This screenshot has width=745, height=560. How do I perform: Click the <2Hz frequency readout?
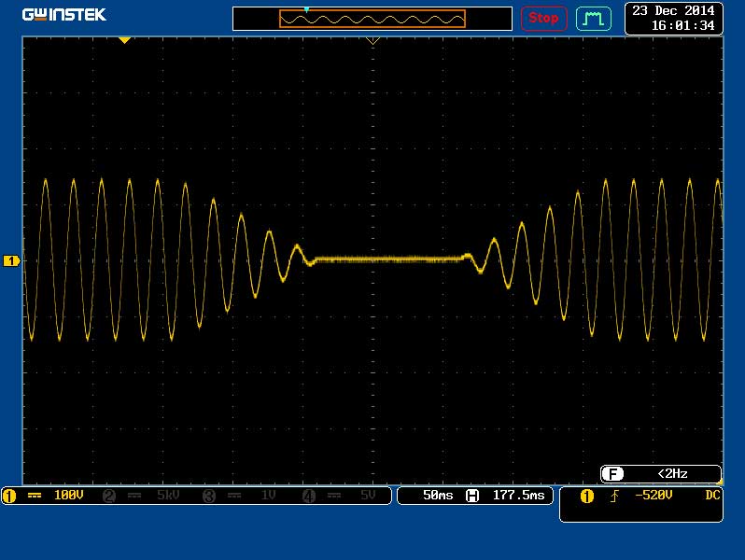coord(671,474)
